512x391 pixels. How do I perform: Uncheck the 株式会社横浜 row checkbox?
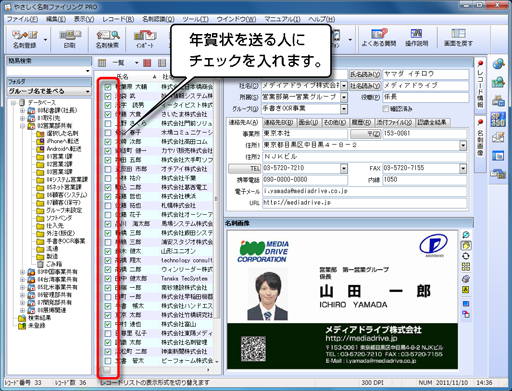[x=108, y=197]
